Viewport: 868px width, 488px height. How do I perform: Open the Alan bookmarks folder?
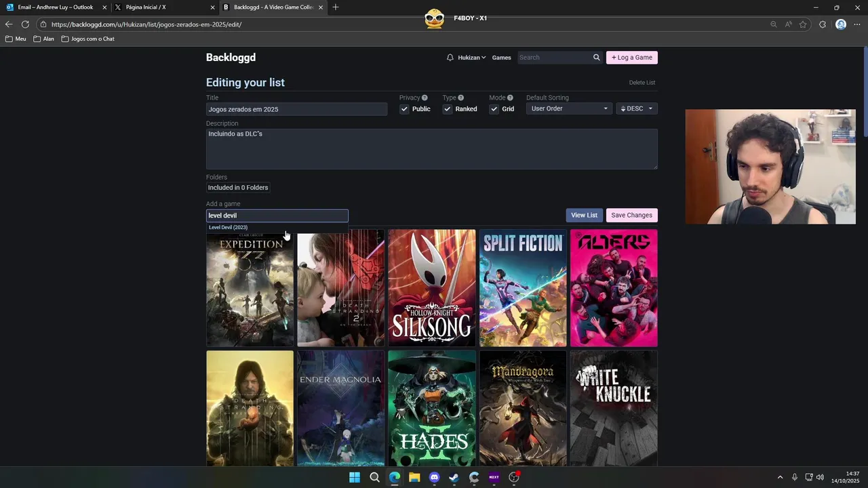[43, 39]
